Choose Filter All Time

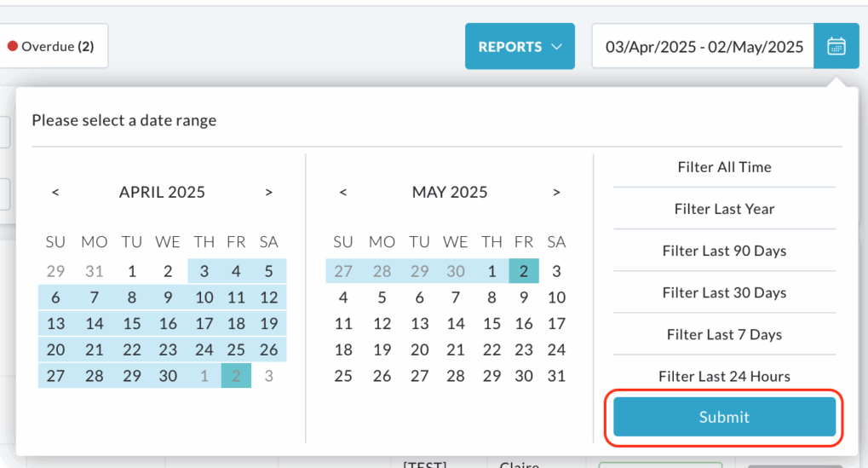(724, 167)
